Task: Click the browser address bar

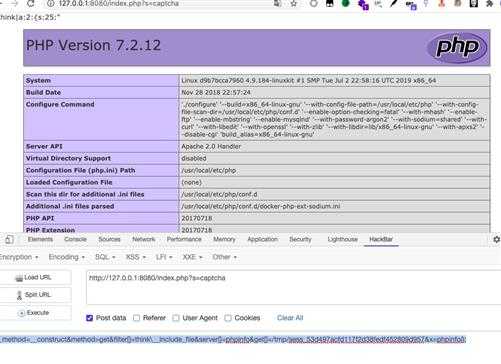Action: (160, 3)
